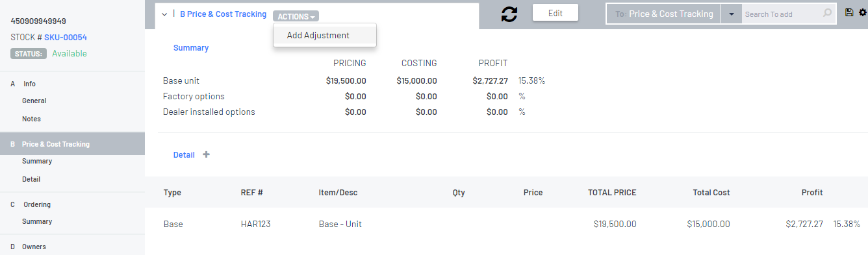Click the refresh sync icon
The width and height of the screenshot is (868, 255).
[x=509, y=14]
